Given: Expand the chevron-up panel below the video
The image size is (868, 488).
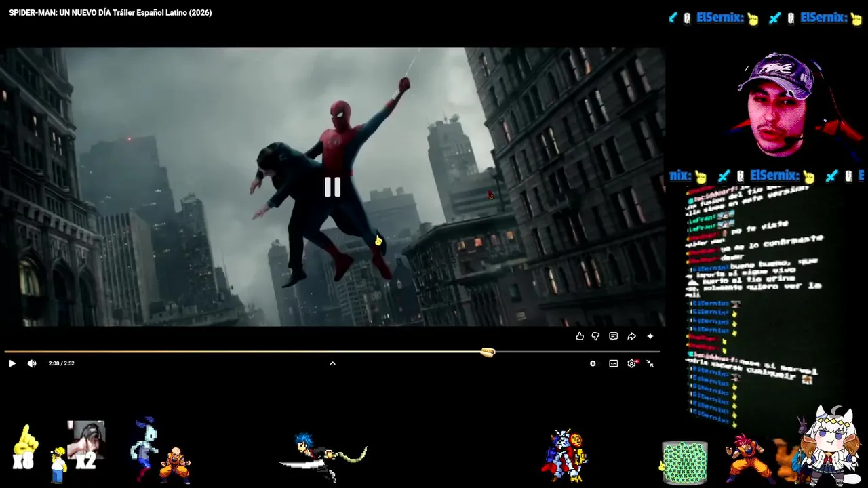Looking at the screenshot, I should 332,363.
